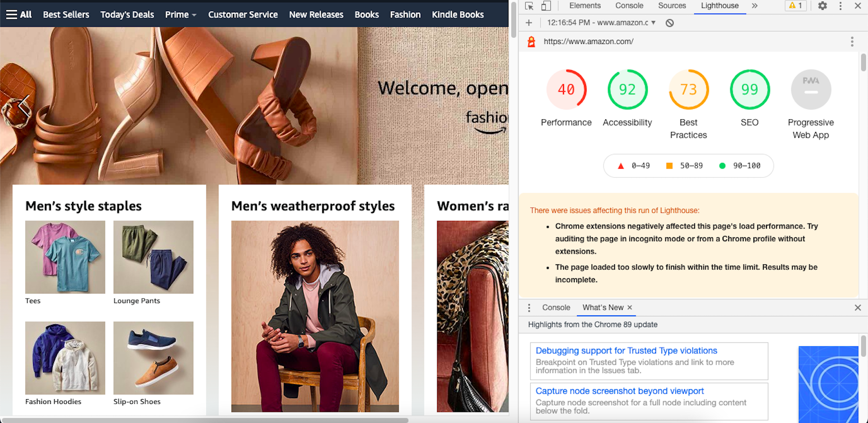Click the Chrome 89 update blue thumbnail
The width and height of the screenshot is (868, 423).
828,385
